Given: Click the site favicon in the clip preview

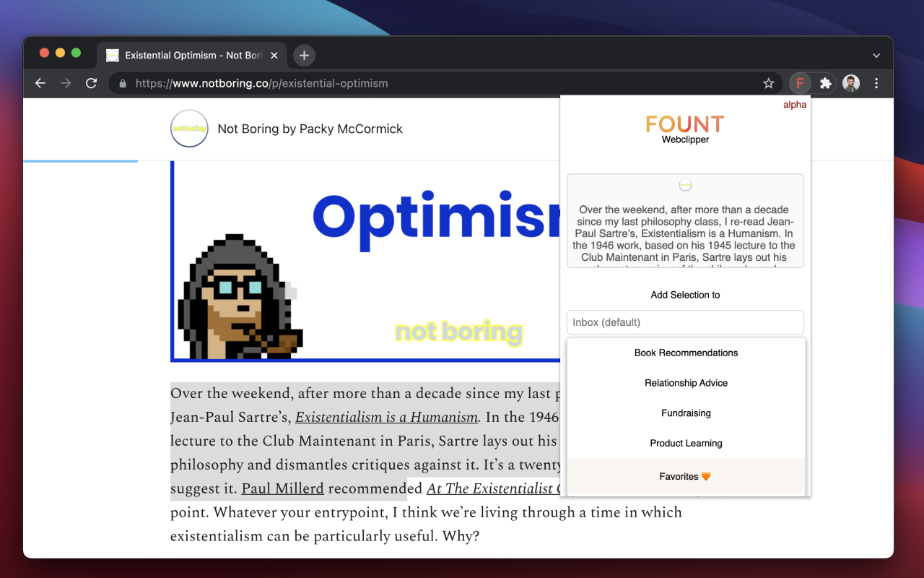Looking at the screenshot, I should (686, 185).
